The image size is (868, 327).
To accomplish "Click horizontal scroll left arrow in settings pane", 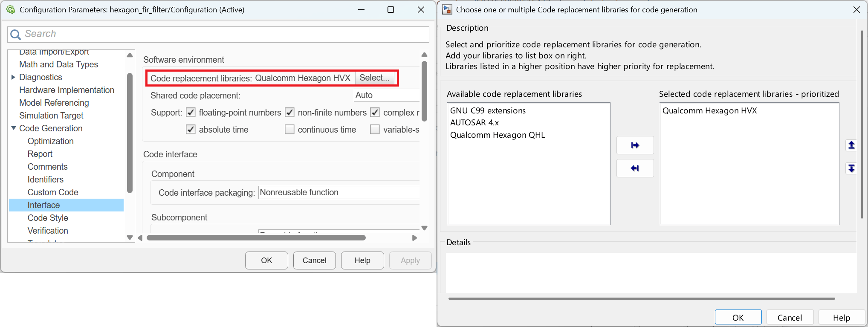I will coord(140,238).
